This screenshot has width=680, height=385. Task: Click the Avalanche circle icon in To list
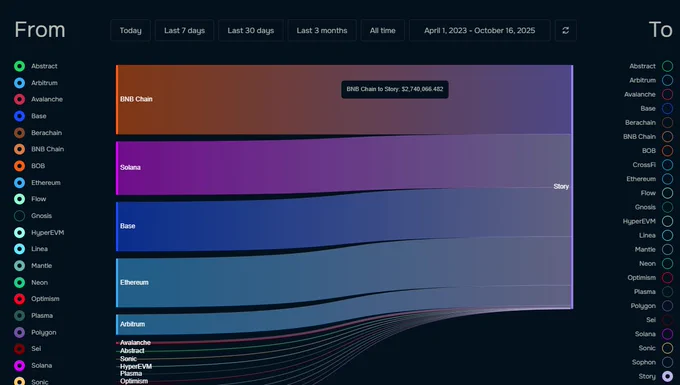[x=667, y=94]
